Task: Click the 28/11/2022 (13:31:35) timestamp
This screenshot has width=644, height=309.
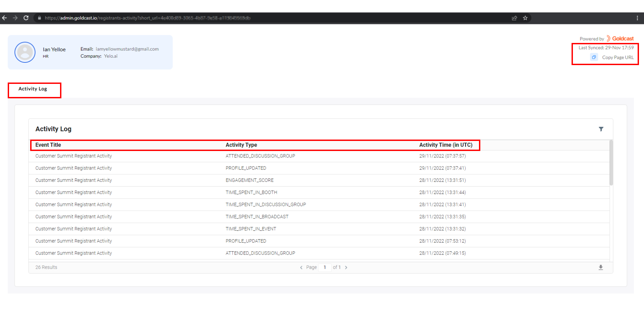Action: pyautogui.click(x=442, y=217)
